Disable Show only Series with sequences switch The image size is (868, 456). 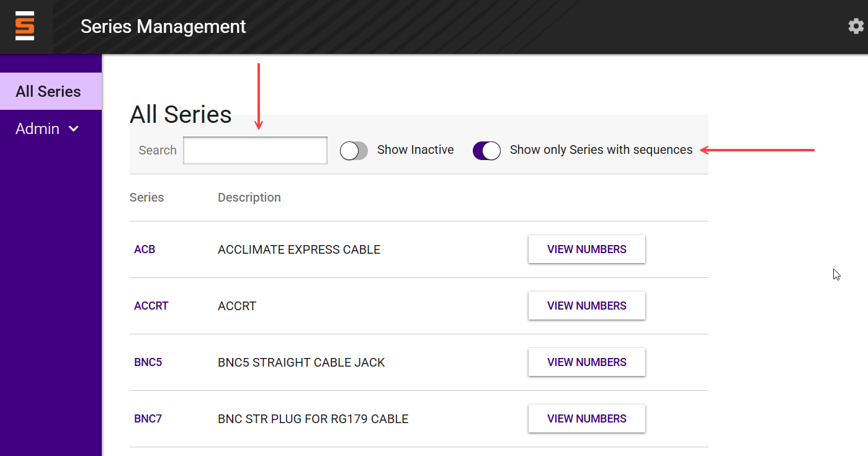pyautogui.click(x=486, y=150)
